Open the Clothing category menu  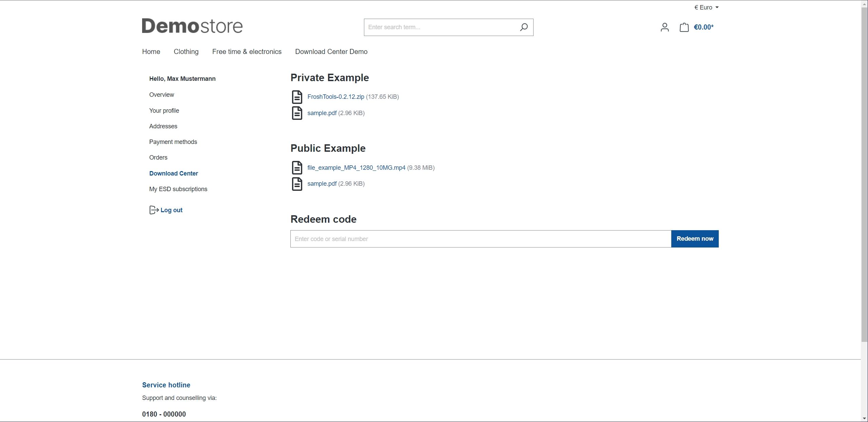186,52
